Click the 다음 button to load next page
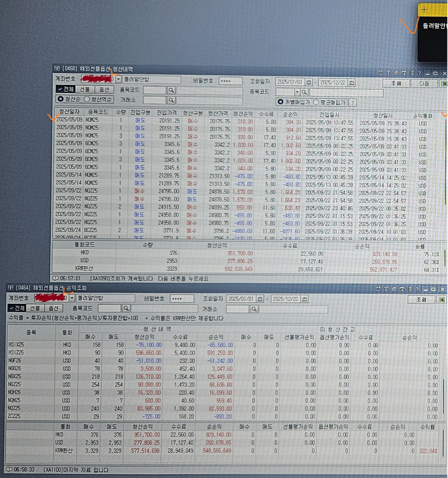The width and height of the screenshot is (448, 478). pos(424,83)
